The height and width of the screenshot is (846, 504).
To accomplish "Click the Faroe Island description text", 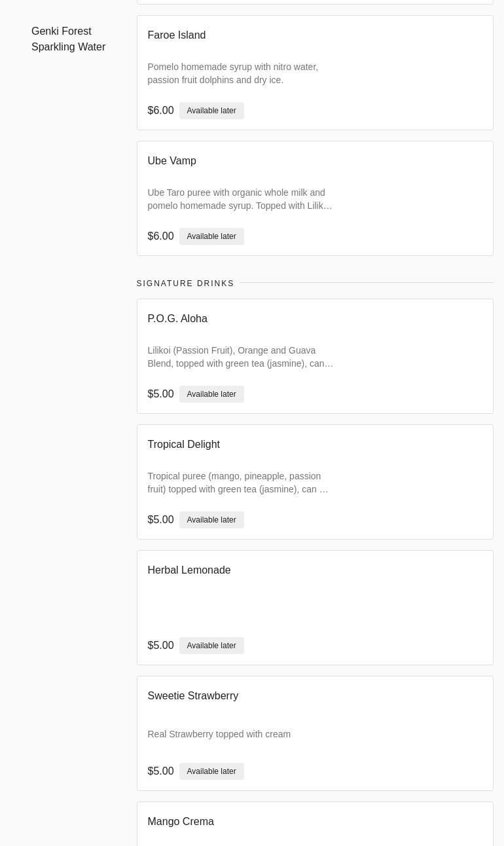I will [232, 73].
